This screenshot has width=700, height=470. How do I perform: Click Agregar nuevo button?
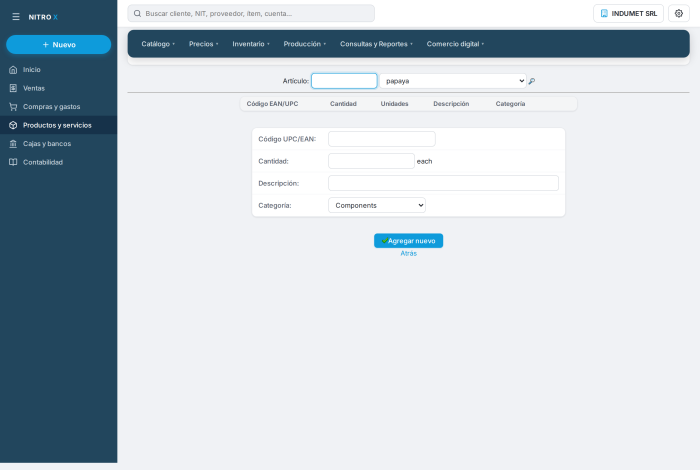[x=408, y=241]
